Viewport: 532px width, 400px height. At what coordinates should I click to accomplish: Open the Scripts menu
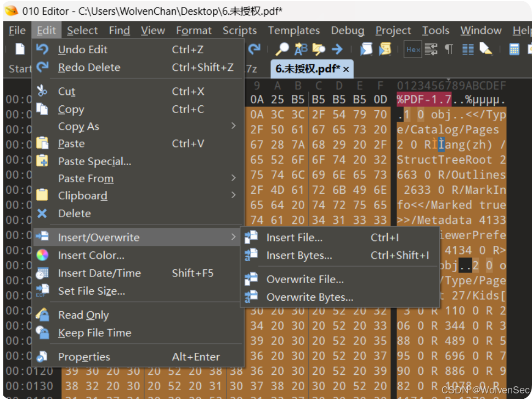tap(240, 30)
